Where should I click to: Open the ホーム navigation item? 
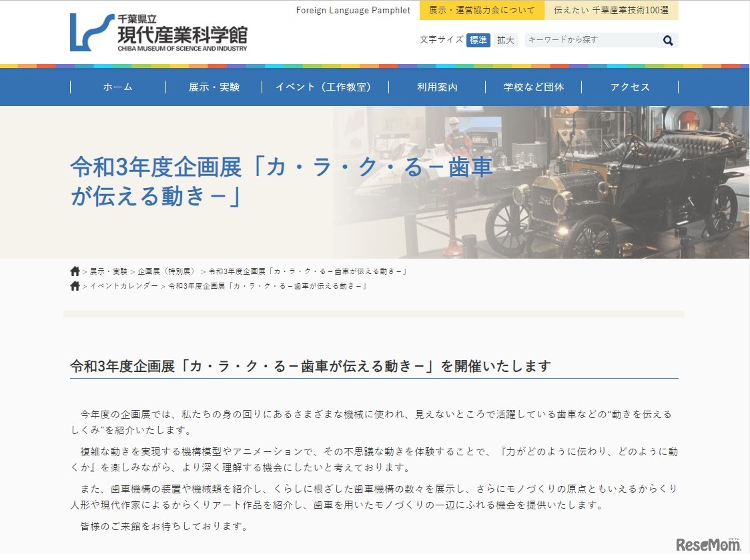(x=117, y=87)
